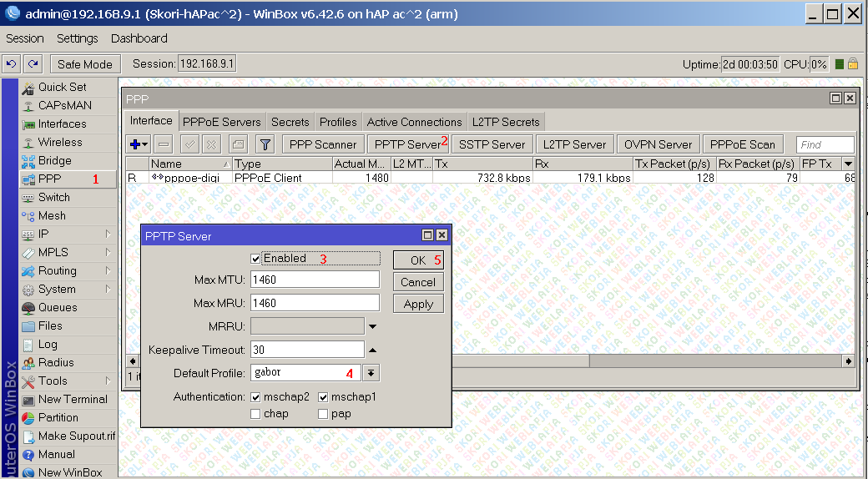This screenshot has height=479, width=868.
Task: Expand the MRRU field arrow
Action: [372, 326]
